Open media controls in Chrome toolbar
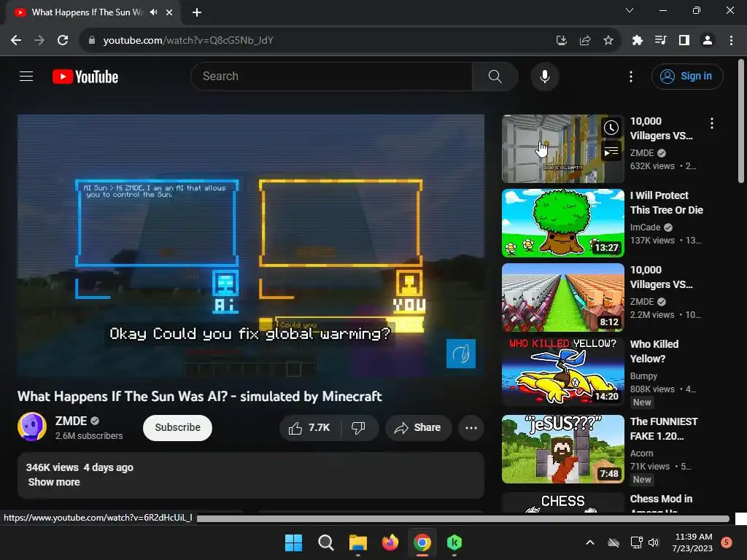747x560 pixels. click(x=660, y=41)
